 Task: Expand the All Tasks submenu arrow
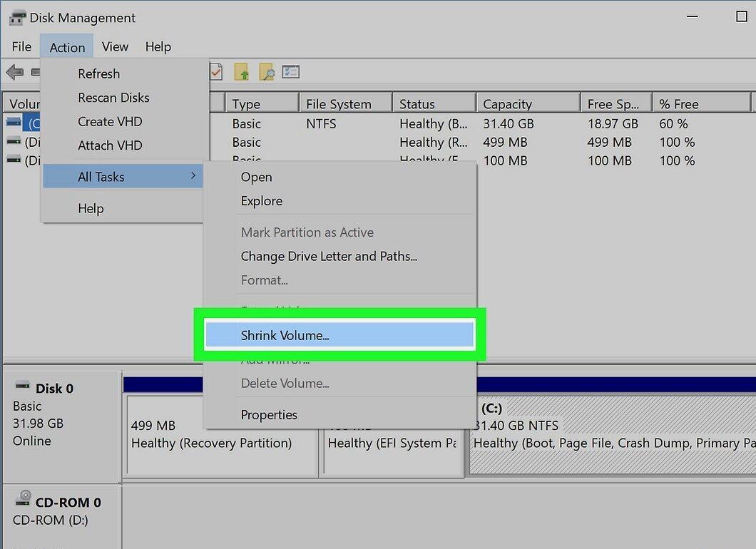pyautogui.click(x=193, y=176)
